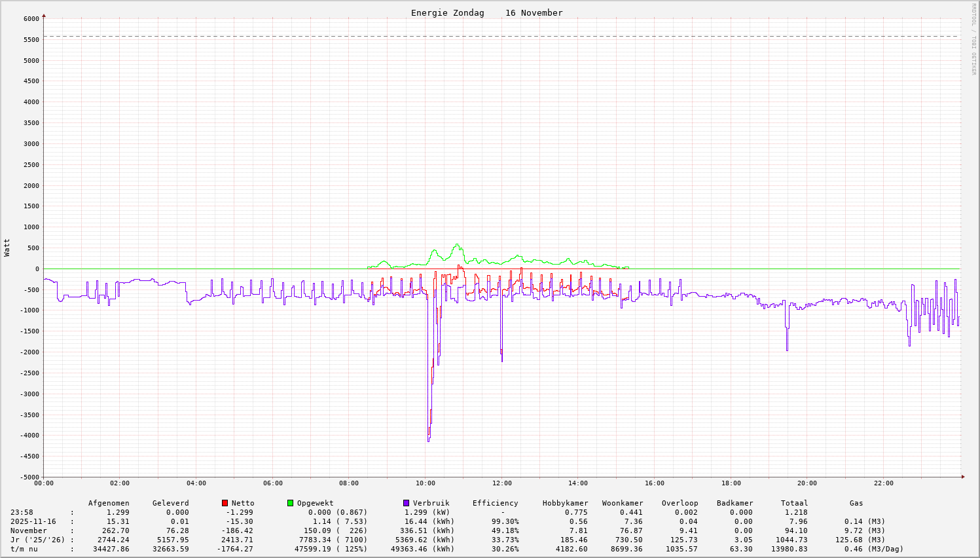Click the red Netto legend swatch

(x=225, y=503)
